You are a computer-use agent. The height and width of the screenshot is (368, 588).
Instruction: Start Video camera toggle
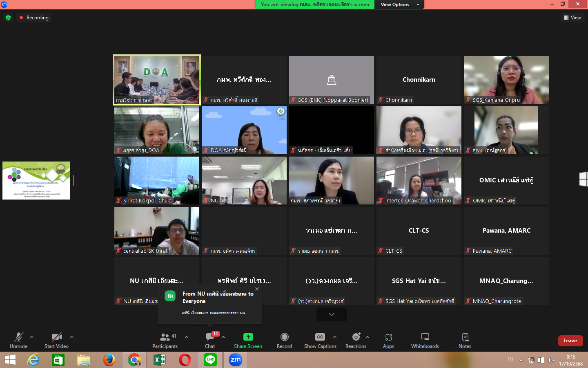pyautogui.click(x=56, y=337)
